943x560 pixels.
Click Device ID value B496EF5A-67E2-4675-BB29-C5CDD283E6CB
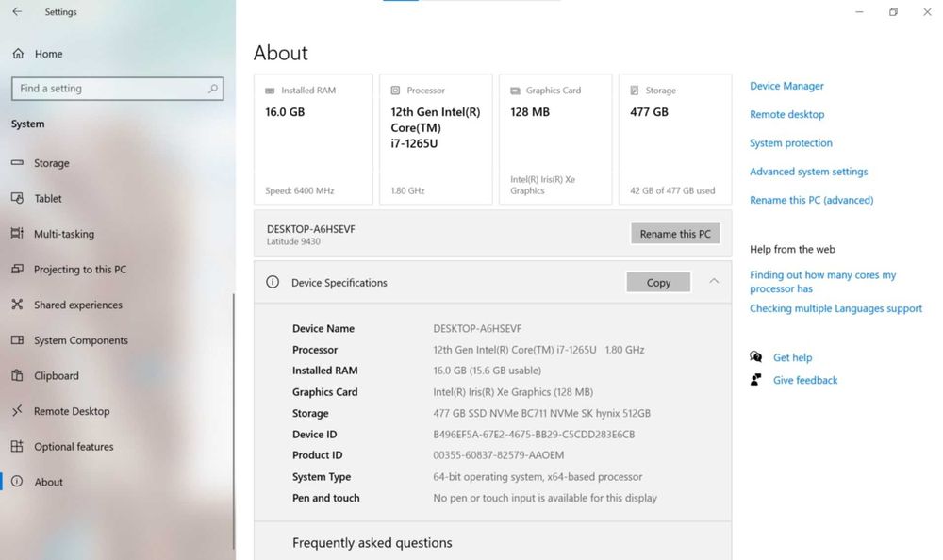coord(534,435)
